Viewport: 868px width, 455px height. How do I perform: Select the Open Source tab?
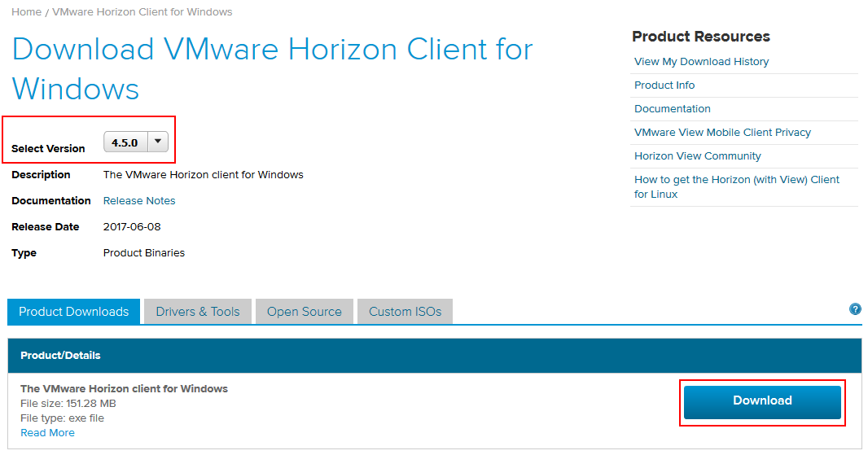tap(304, 312)
